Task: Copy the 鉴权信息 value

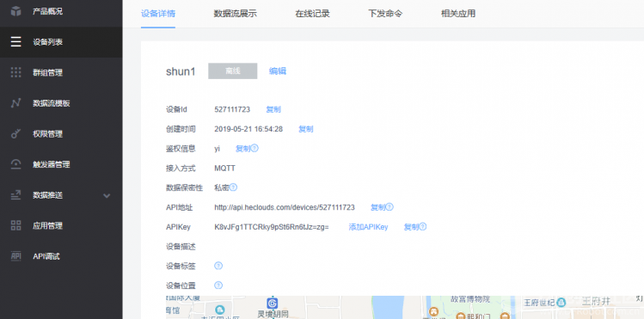Action: [x=242, y=149]
